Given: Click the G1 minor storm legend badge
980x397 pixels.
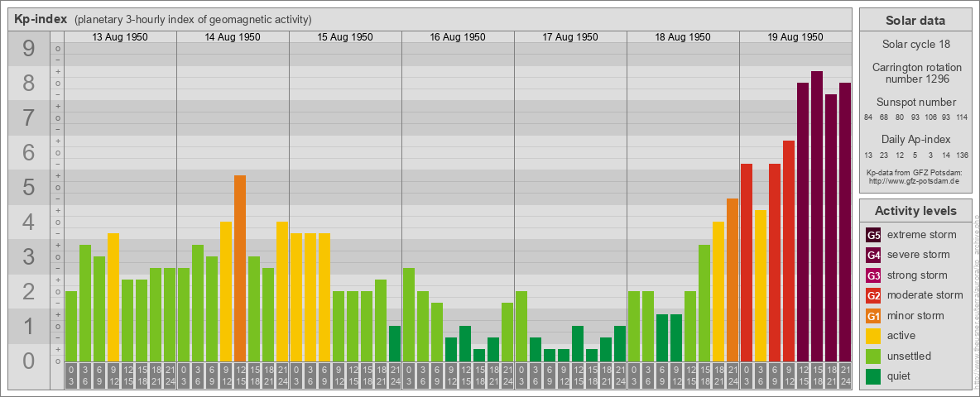Looking at the screenshot, I should click(873, 315).
